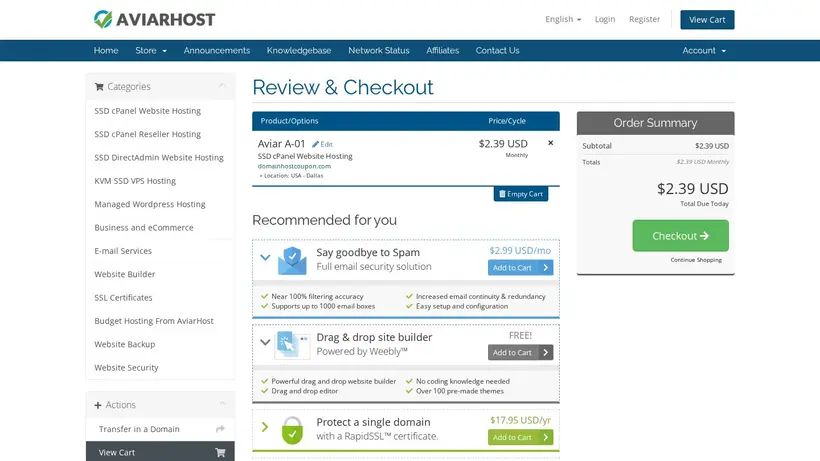Select Budget Hosting From AviarHost category

click(x=154, y=321)
